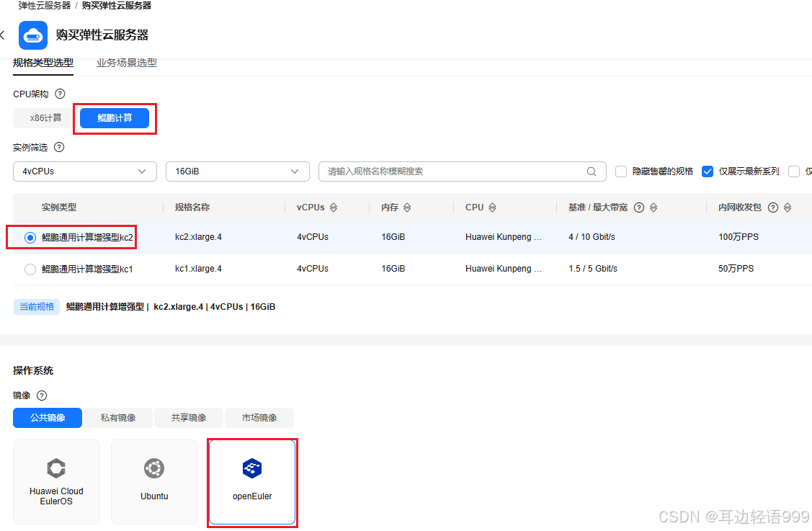Image resolution: width=812 pixels, height=531 pixels.
Task: Click kc2.xlarge.4 spec name cell
Action: tap(198, 237)
